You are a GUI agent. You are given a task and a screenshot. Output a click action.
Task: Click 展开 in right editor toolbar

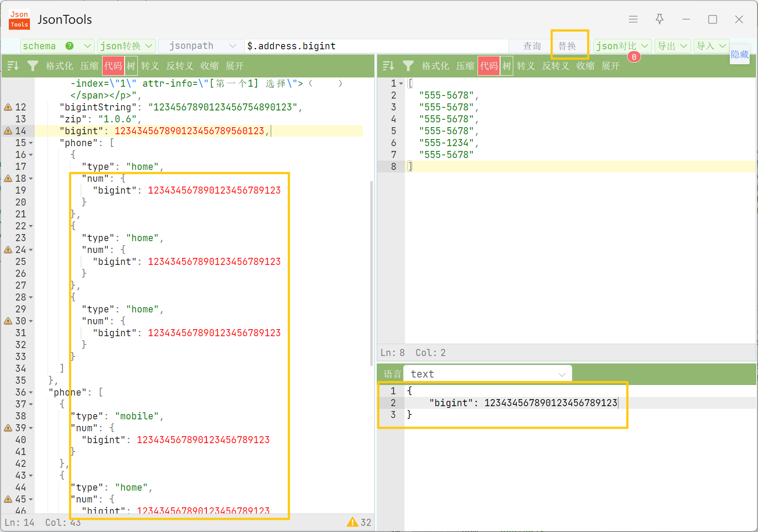point(611,66)
